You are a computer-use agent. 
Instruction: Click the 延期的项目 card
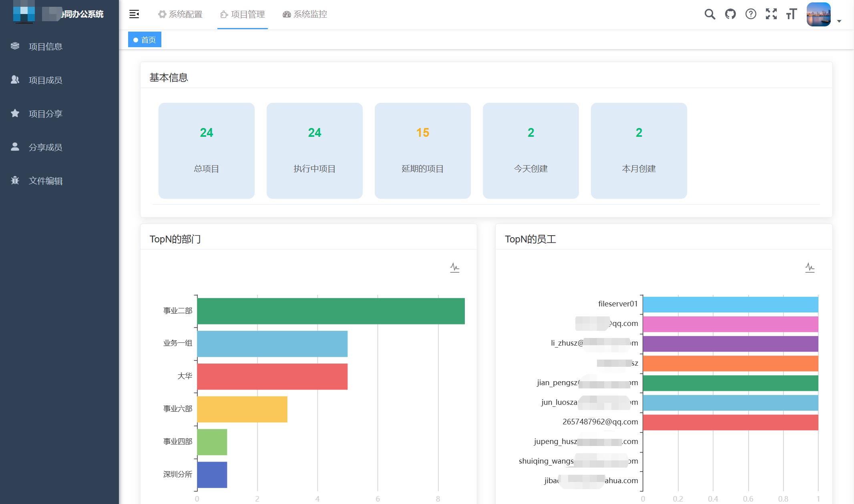point(423,151)
